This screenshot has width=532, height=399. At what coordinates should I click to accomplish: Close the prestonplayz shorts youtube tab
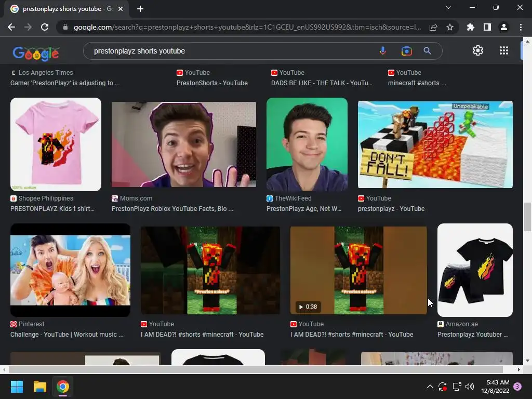click(121, 9)
